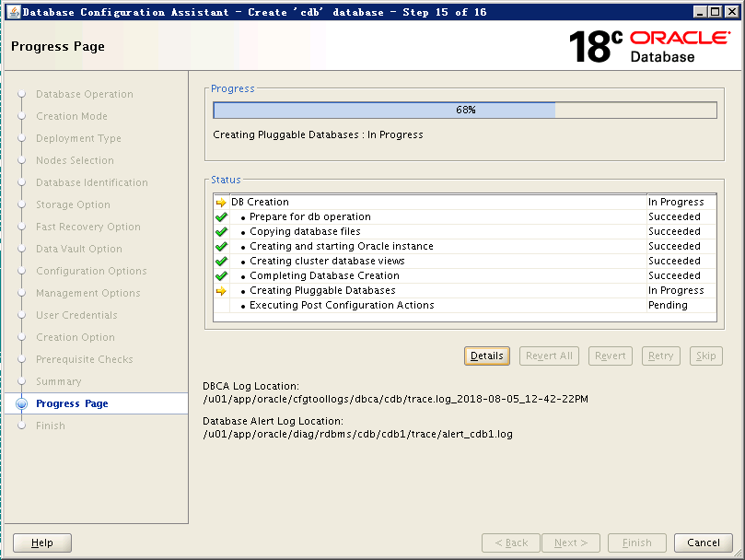Close the Database Configuration Assistant window

pos(731,12)
